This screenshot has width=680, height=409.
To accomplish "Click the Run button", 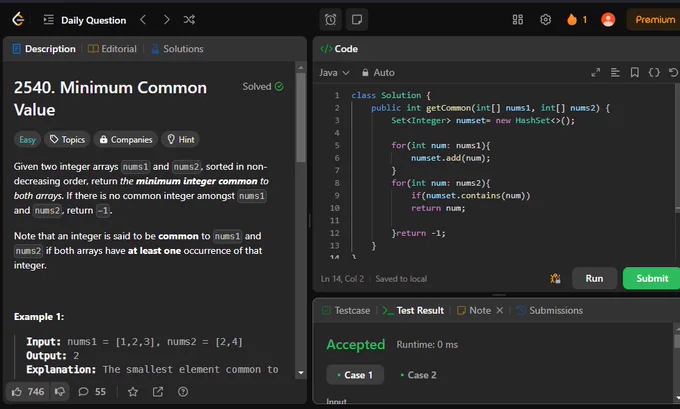I will click(594, 278).
